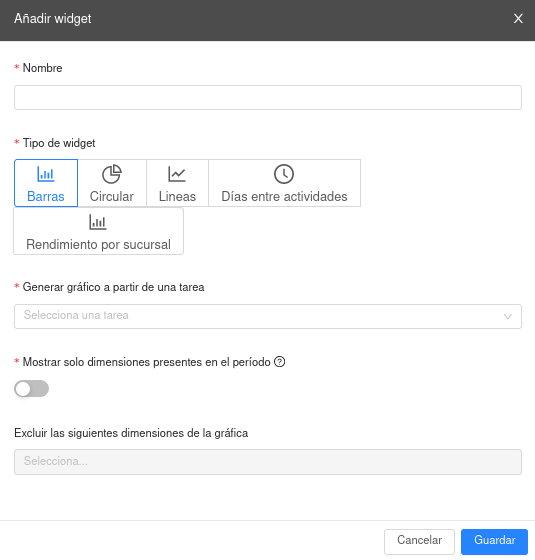The image size is (535, 560).
Task: Choose the Circular chart widget type
Action: (112, 183)
